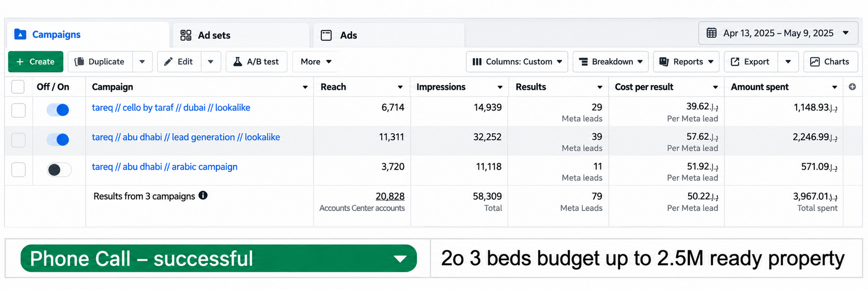This screenshot has width=868, height=289.
Task: Click the Columns bars icon
Action: [477, 61]
